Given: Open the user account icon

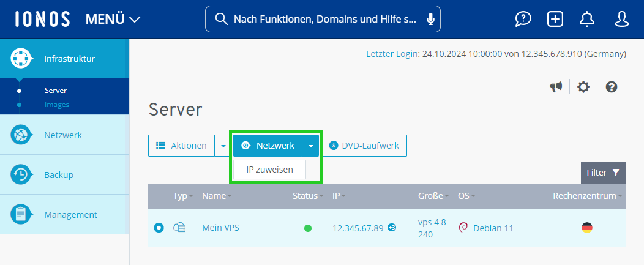Looking at the screenshot, I should coord(622,19).
